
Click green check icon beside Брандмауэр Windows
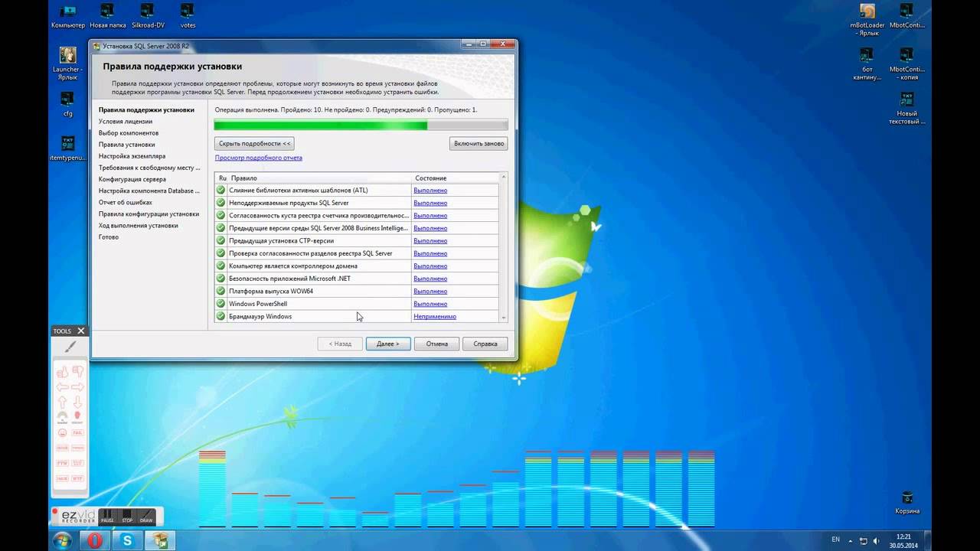click(x=221, y=316)
